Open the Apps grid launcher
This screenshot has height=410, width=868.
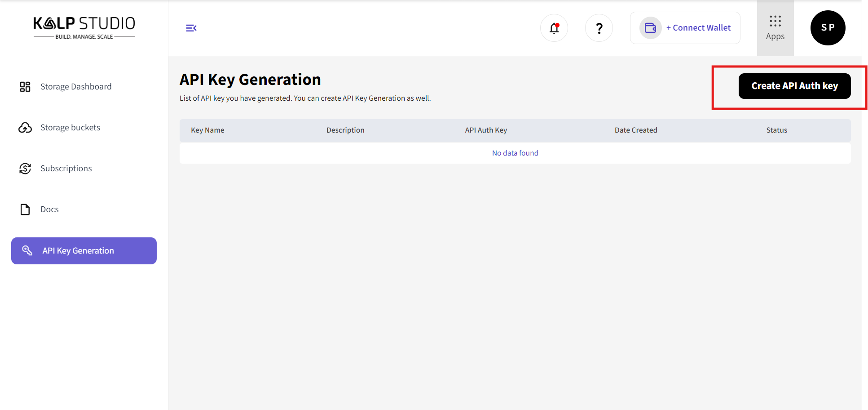coord(775,28)
